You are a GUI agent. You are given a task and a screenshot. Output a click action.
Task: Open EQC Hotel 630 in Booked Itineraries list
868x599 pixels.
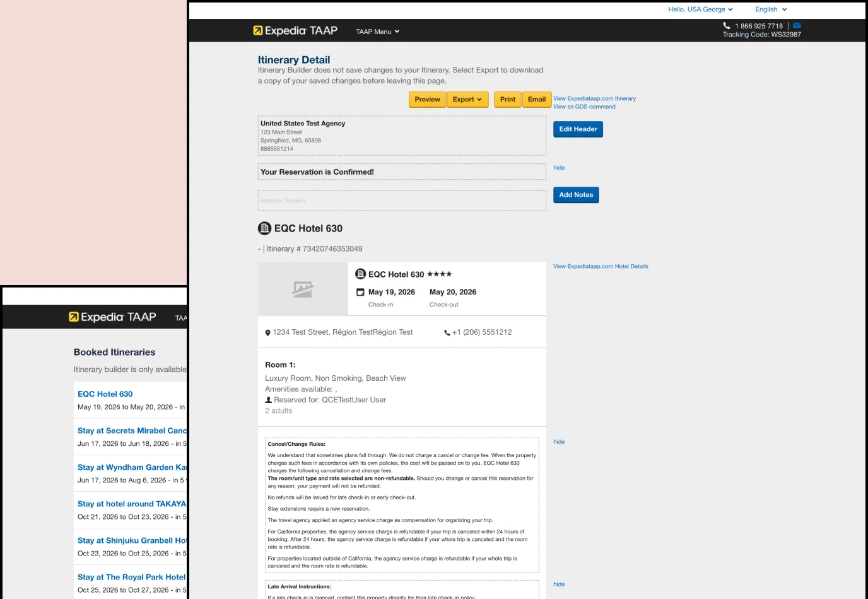pyautogui.click(x=105, y=394)
